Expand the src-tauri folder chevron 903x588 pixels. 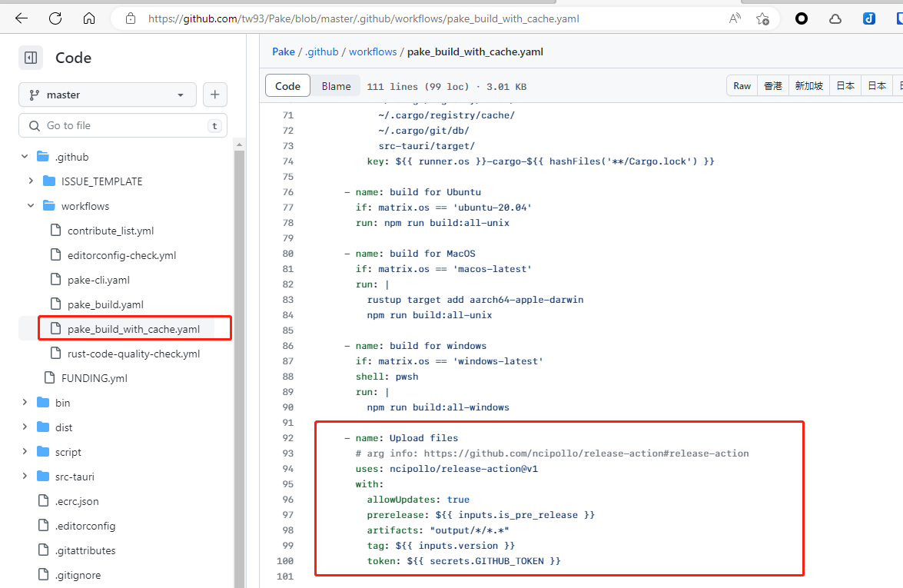click(x=24, y=477)
